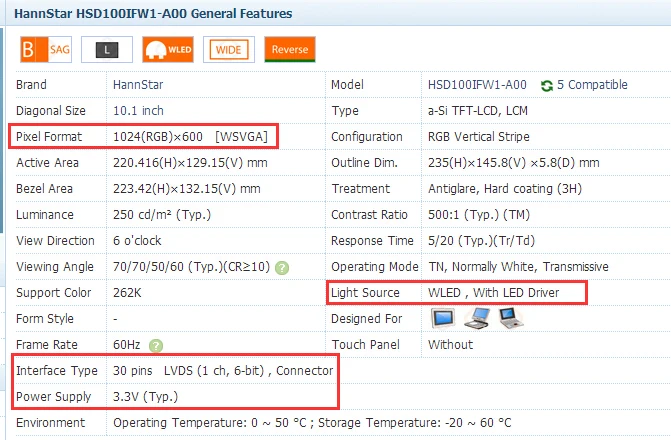The width and height of the screenshot is (671, 440).
Task: Click the TN, Normally White operating mode value
Action: [519, 267]
